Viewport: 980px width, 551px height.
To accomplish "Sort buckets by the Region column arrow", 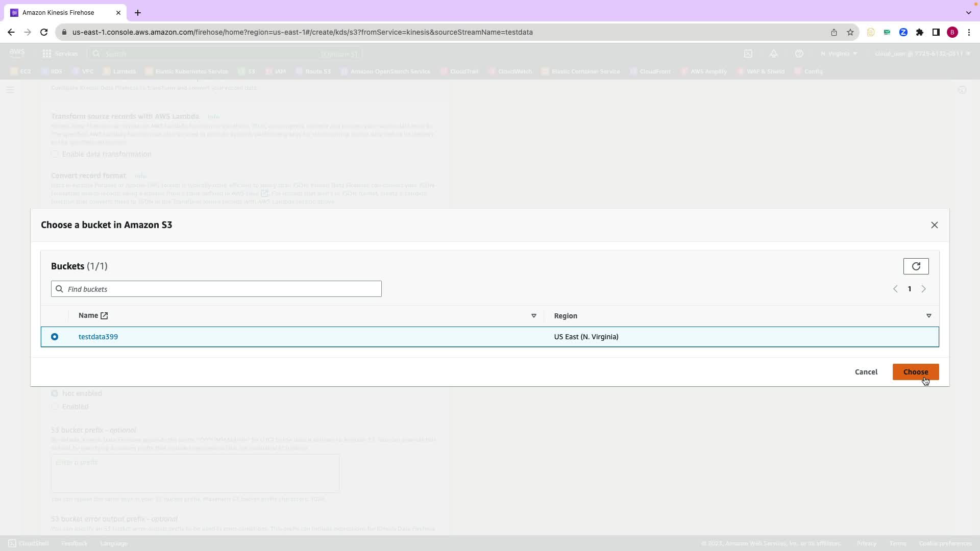I will point(928,316).
